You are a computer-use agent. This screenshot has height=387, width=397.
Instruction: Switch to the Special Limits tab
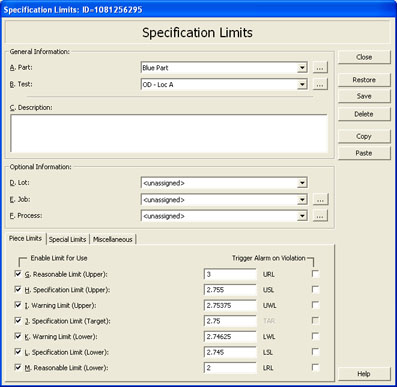pyautogui.click(x=67, y=239)
